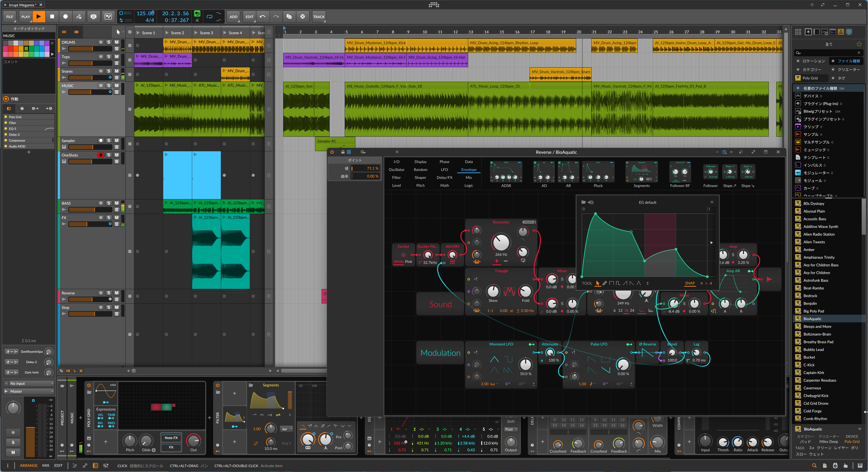The image size is (868, 472).
Task: Arm the global record button
Action: click(65, 17)
